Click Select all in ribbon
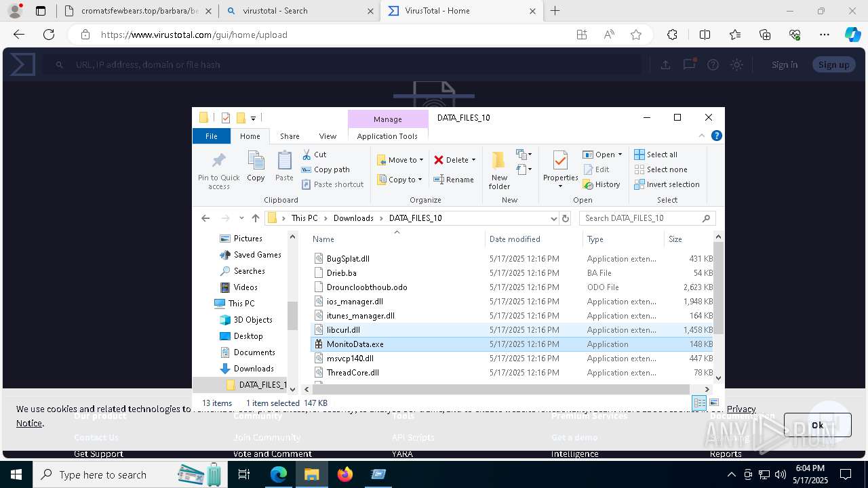 coord(656,155)
